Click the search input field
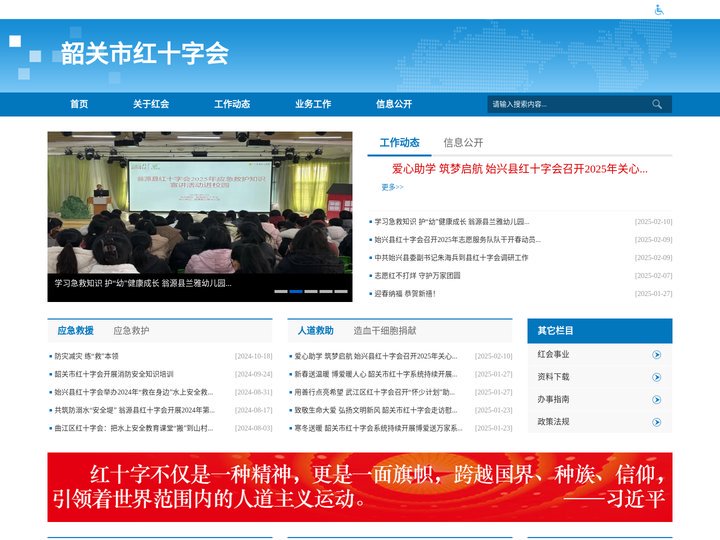 (569, 104)
